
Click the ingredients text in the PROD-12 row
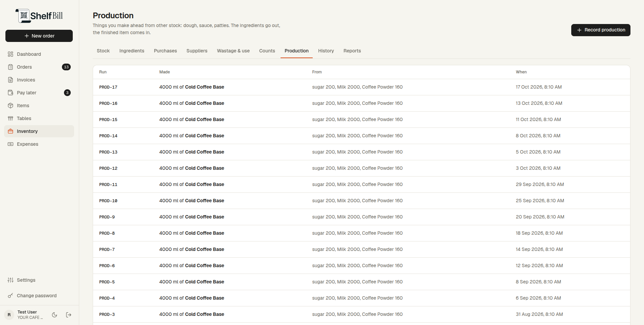[357, 168]
